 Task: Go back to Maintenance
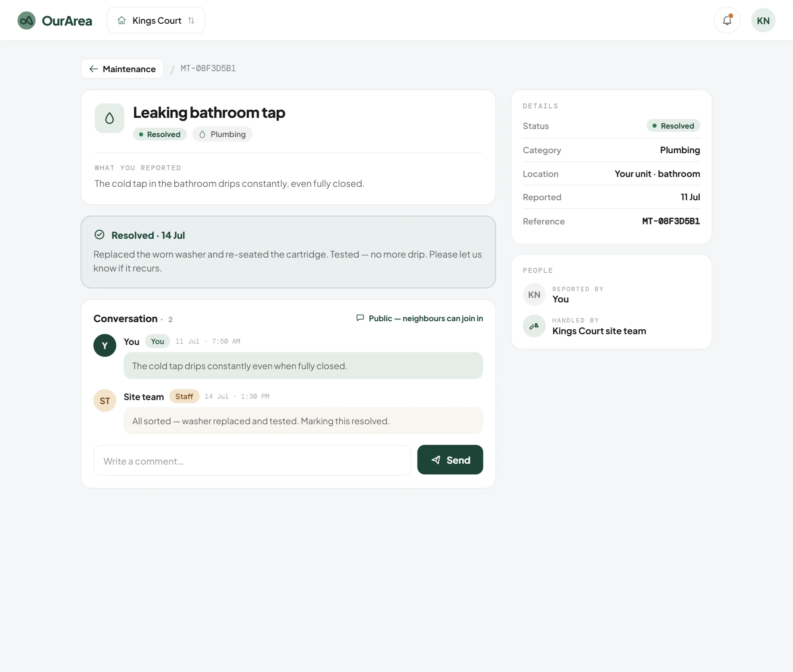(x=122, y=69)
